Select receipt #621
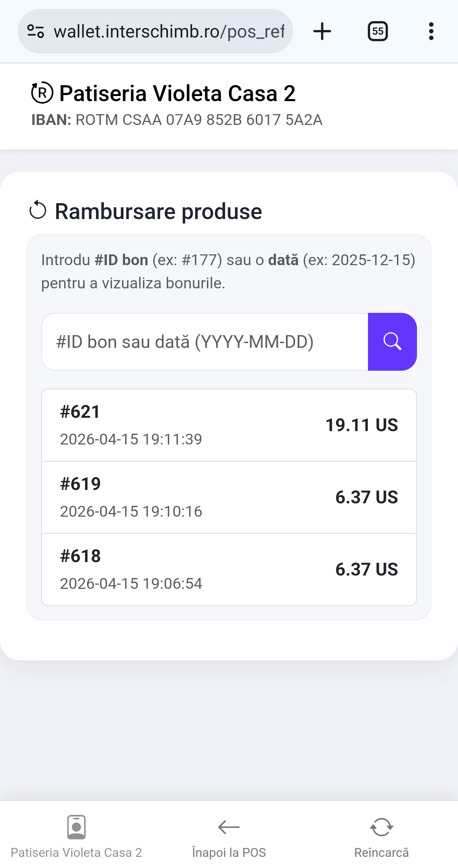This screenshot has height=868, width=458. pyautogui.click(x=229, y=425)
